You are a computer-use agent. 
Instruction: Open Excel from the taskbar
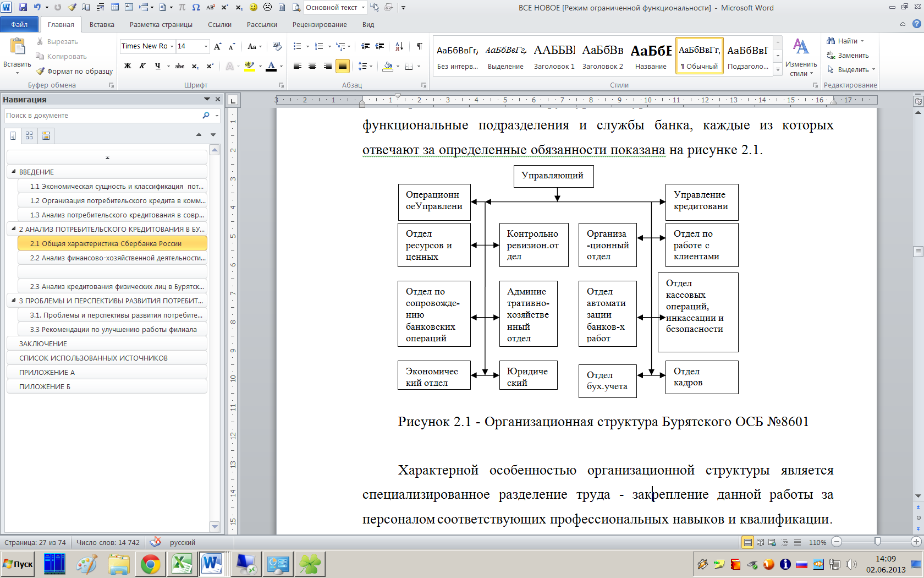[x=182, y=564]
